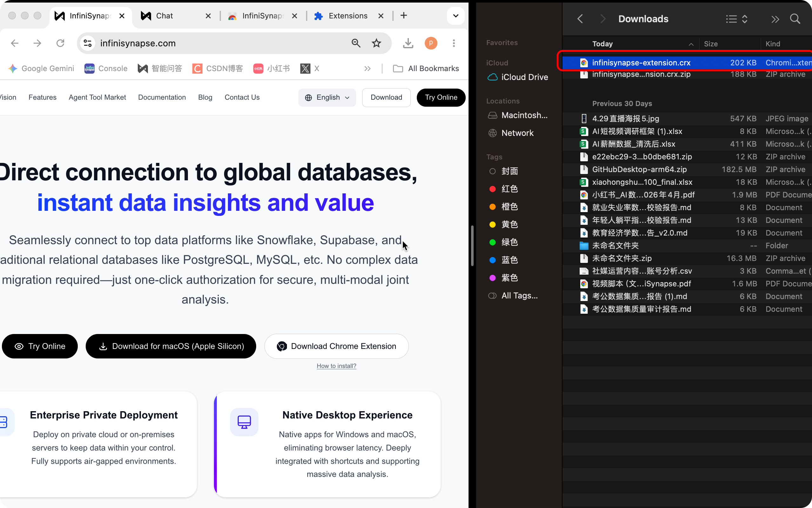Select 4.29直播海报5.jpg file

687,119
